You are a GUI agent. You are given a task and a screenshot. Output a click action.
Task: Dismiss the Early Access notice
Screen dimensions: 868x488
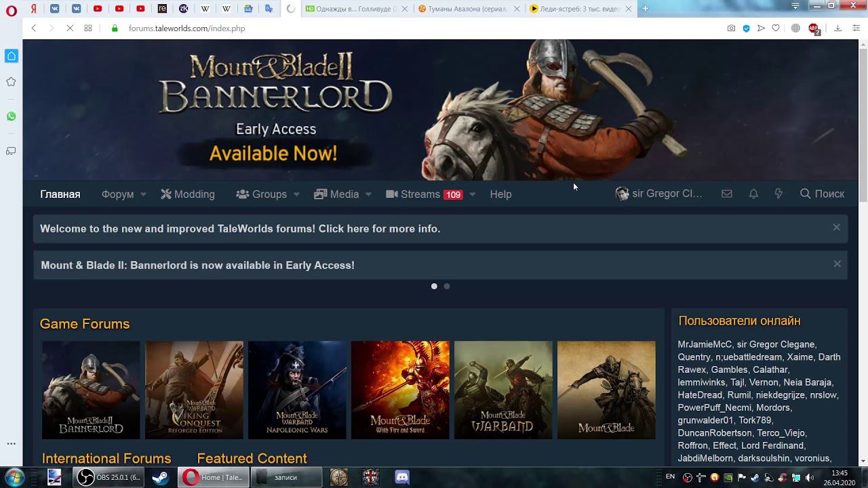tap(837, 264)
